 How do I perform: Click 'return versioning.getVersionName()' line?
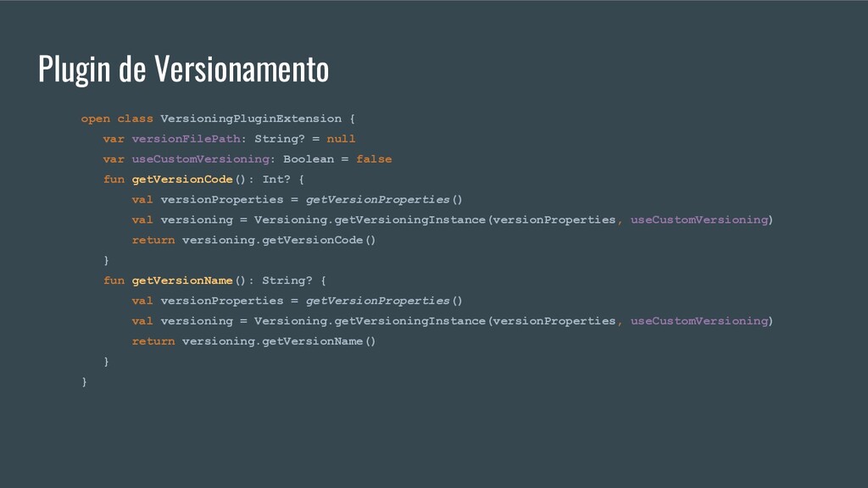(x=253, y=341)
